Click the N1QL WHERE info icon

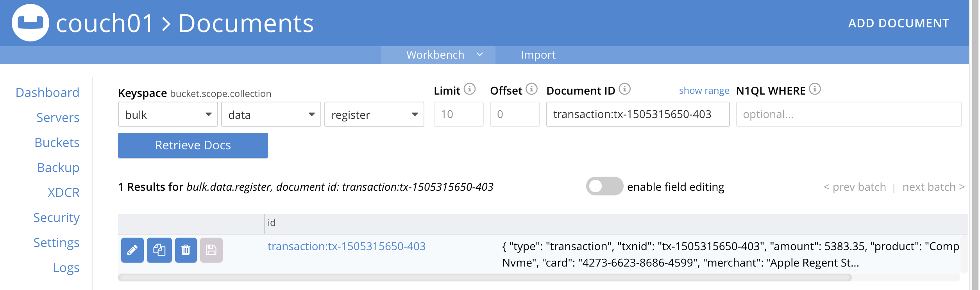[x=815, y=89]
